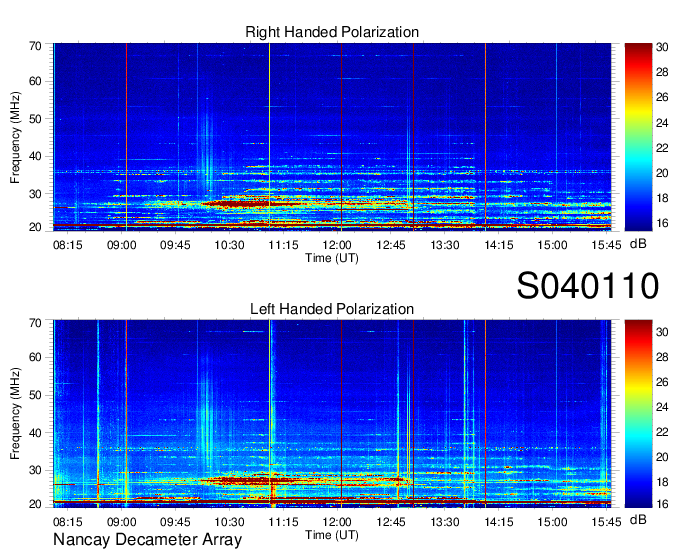Click the dB unit label of Right Handed plot

(638, 244)
